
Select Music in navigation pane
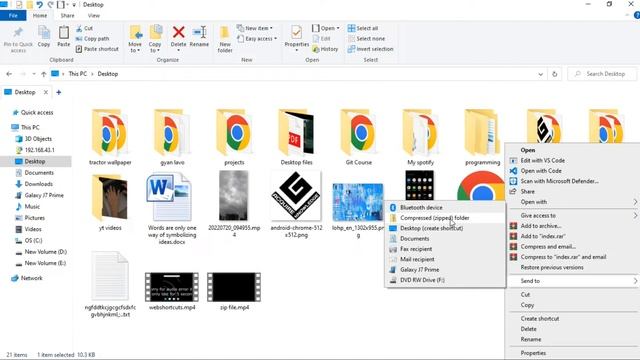click(x=27, y=207)
